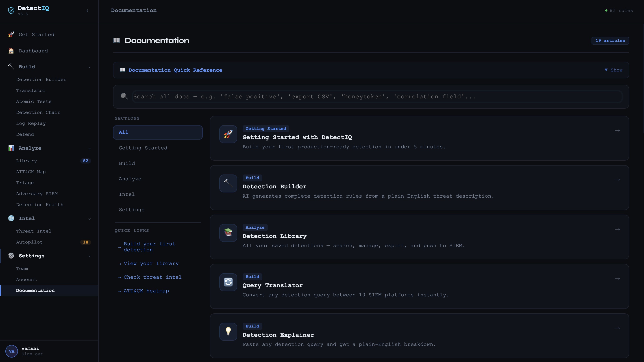Screen dimensions: 644x362
Task: Collapse the Analyze sidebar group
Action: pos(89,148)
